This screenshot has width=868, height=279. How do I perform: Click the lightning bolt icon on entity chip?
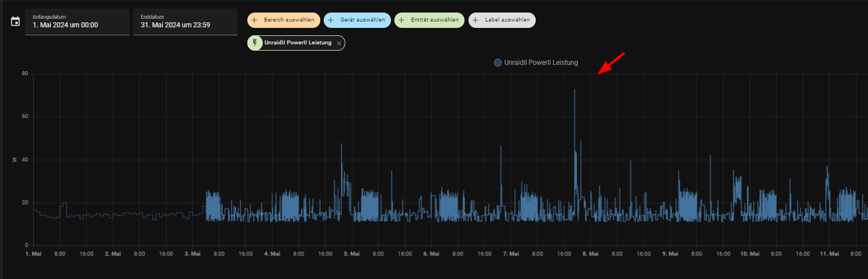pos(255,43)
